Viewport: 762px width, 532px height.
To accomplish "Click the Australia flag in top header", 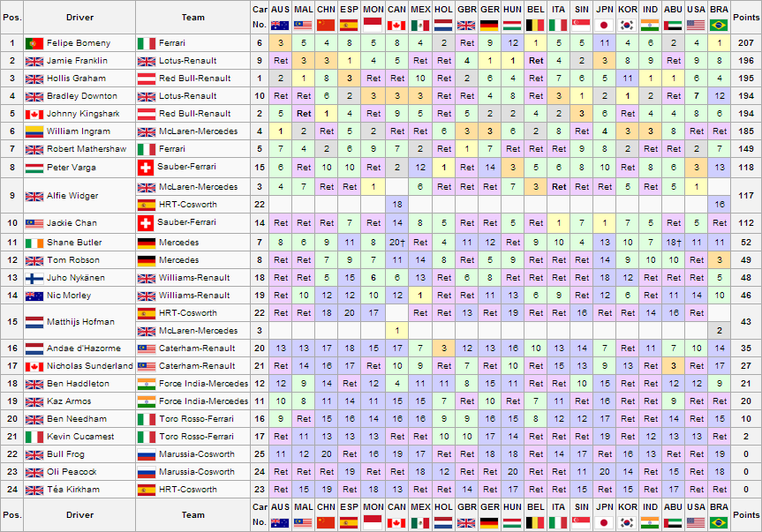I will [280, 26].
